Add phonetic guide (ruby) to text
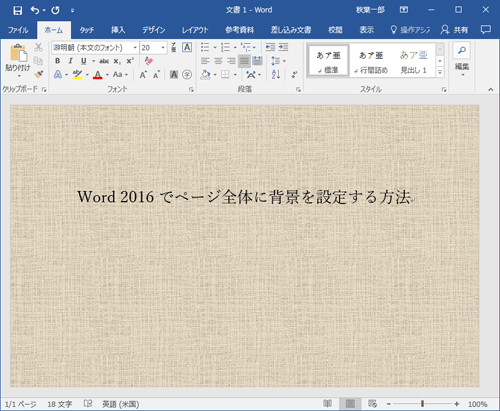The height and width of the screenshot is (411, 500). [174, 48]
